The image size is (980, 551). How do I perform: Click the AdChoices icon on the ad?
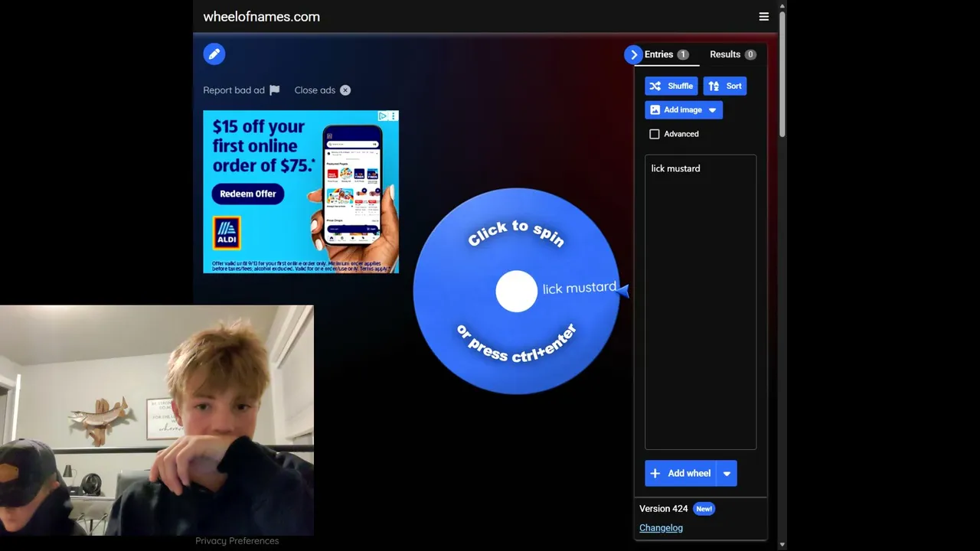click(383, 116)
